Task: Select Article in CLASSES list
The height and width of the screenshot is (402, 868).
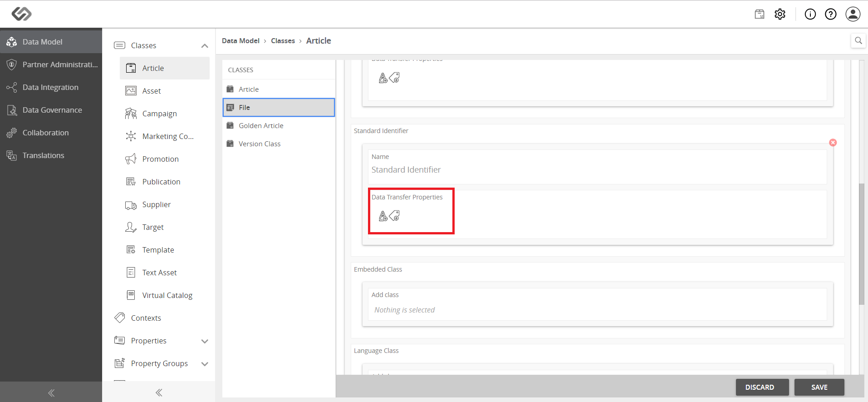Action: click(x=279, y=89)
